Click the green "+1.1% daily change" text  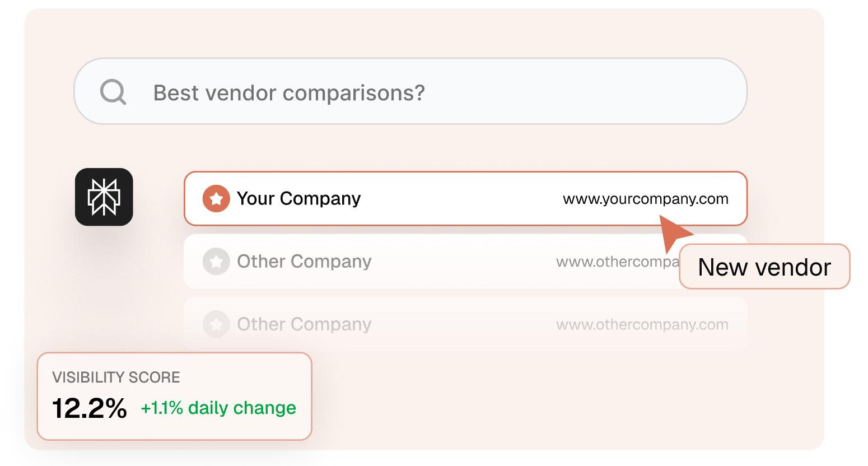pos(218,408)
